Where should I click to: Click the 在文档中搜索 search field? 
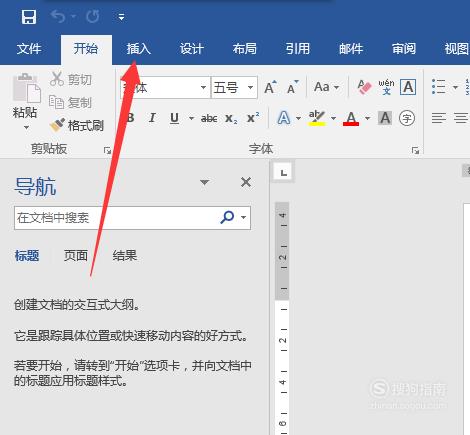(x=117, y=218)
